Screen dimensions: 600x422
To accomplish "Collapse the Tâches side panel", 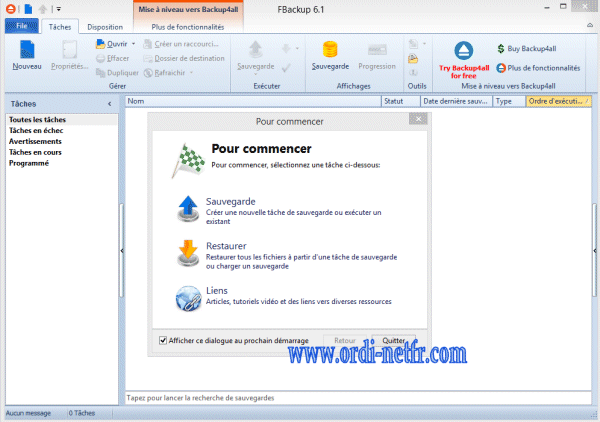I will (x=110, y=104).
